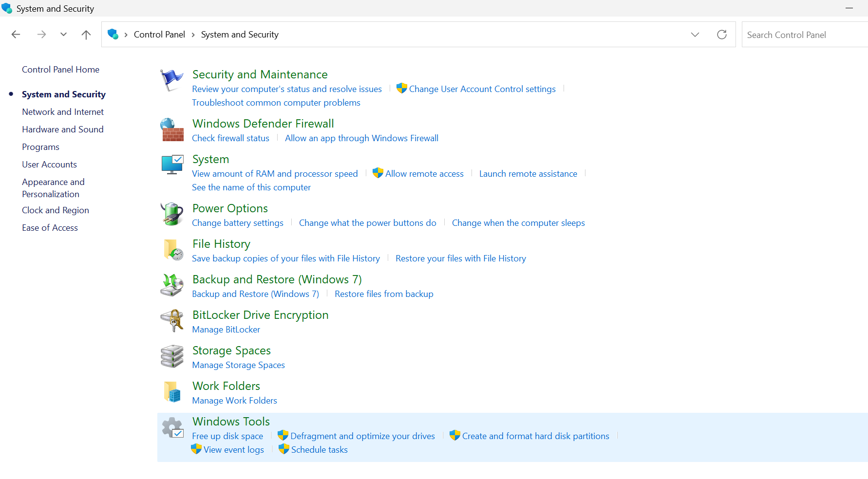
Task: Click the Storage Spaces drives icon
Action: pos(171,356)
